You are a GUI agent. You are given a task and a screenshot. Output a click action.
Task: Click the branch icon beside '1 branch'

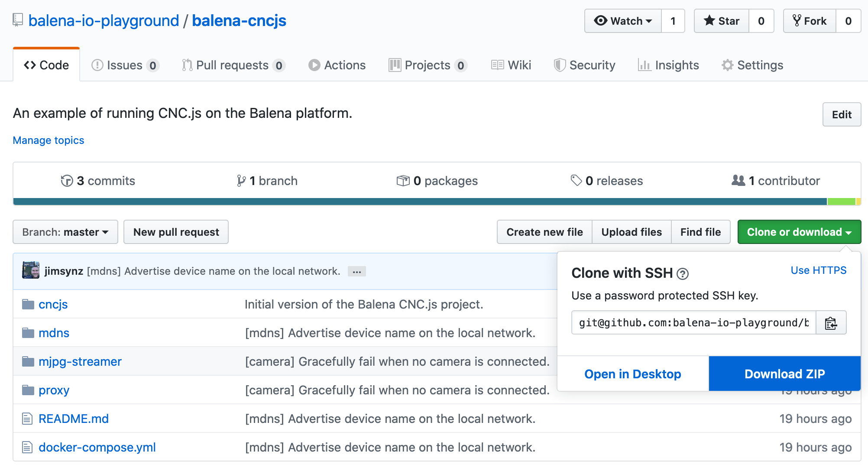pyautogui.click(x=241, y=181)
